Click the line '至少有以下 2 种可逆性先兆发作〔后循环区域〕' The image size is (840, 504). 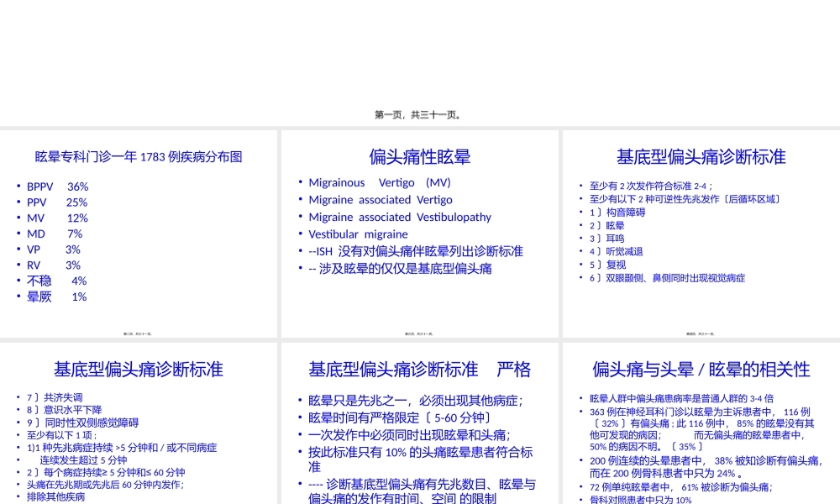(685, 199)
